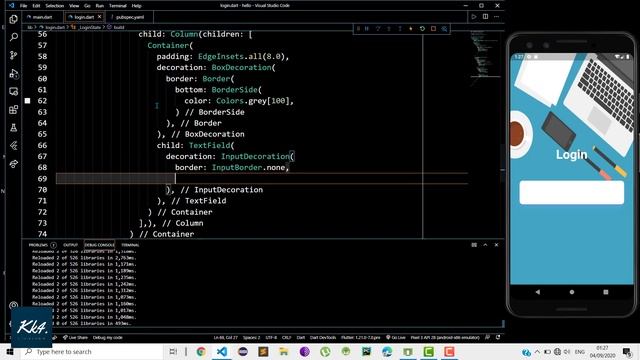640x360 pixels.
Task: Switch to the TERMINAL panel tab
Action: (x=130, y=245)
